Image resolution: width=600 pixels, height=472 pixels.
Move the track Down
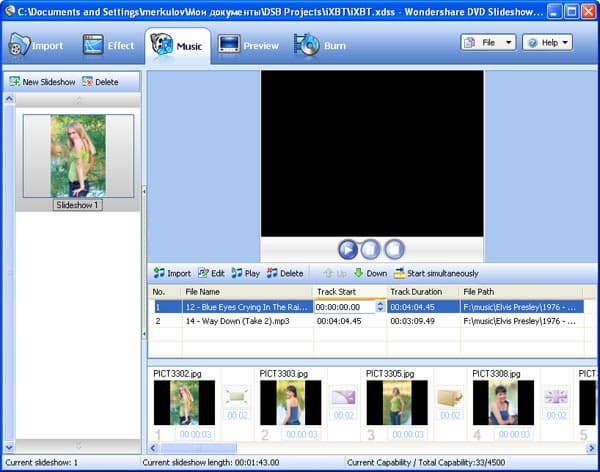370,273
